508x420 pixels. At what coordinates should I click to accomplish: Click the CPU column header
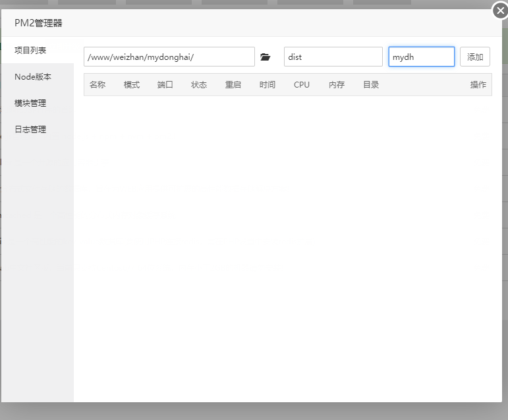click(x=302, y=85)
